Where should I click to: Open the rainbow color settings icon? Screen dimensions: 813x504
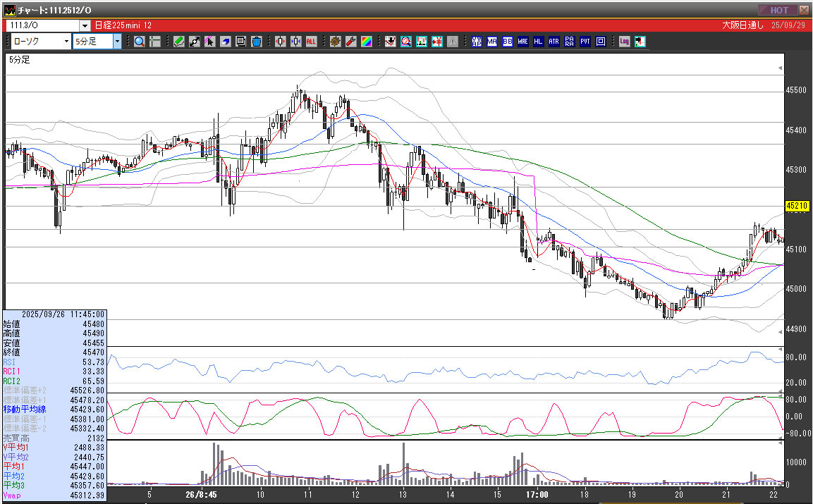tap(366, 42)
